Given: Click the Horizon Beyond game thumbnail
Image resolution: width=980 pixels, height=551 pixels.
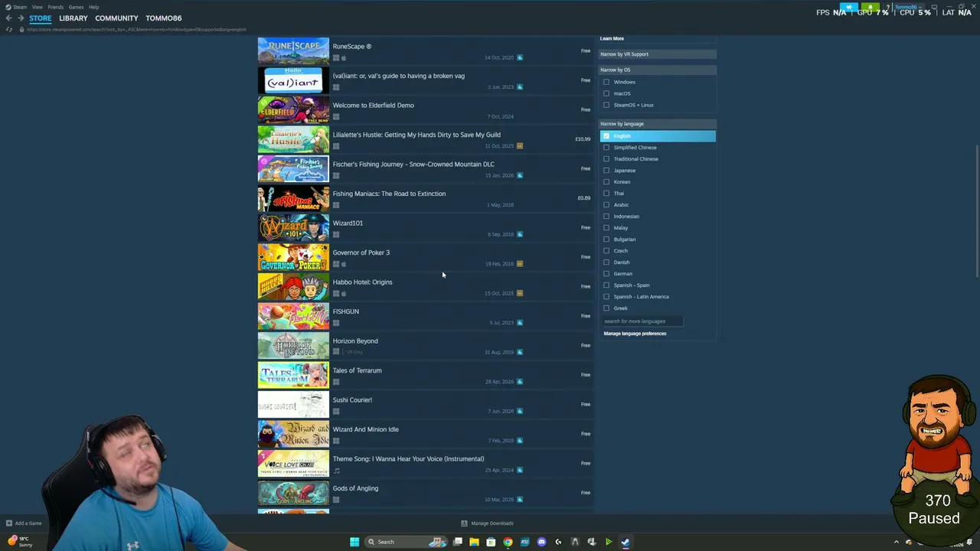Looking at the screenshot, I should [x=293, y=346].
